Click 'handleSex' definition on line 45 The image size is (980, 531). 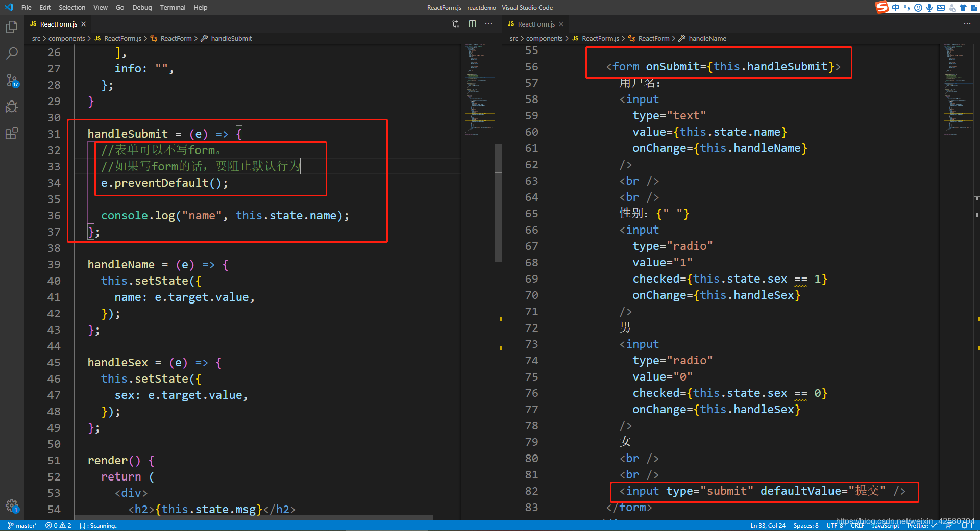[x=117, y=362]
